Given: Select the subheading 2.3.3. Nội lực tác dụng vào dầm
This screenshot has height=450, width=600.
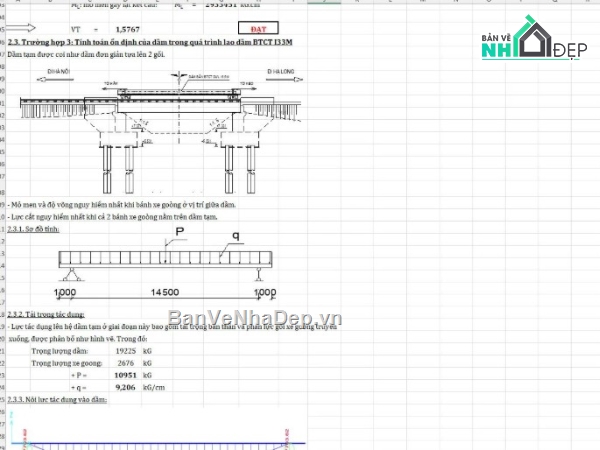Looking at the screenshot, I should pyautogui.click(x=57, y=399).
